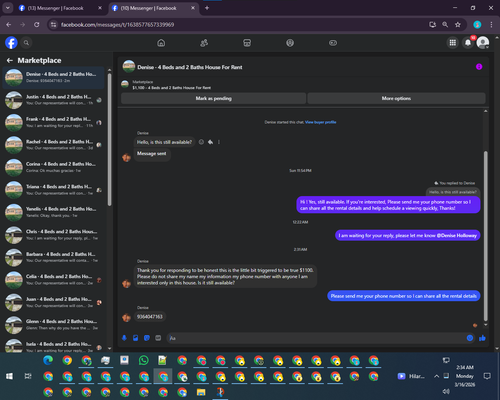Click the chat title "Denise - 4 Beds and 2 Baths House For Rent"
This screenshot has height=400, width=500.
pos(190,67)
